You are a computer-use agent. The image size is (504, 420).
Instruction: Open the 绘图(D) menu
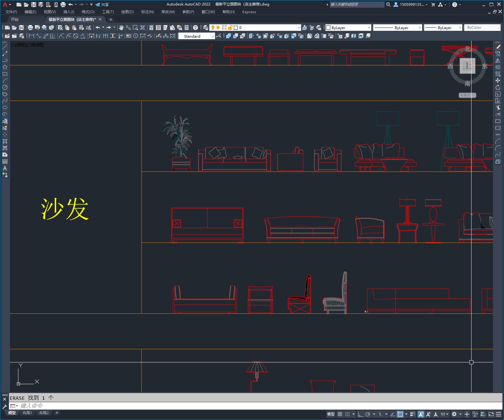coord(127,12)
